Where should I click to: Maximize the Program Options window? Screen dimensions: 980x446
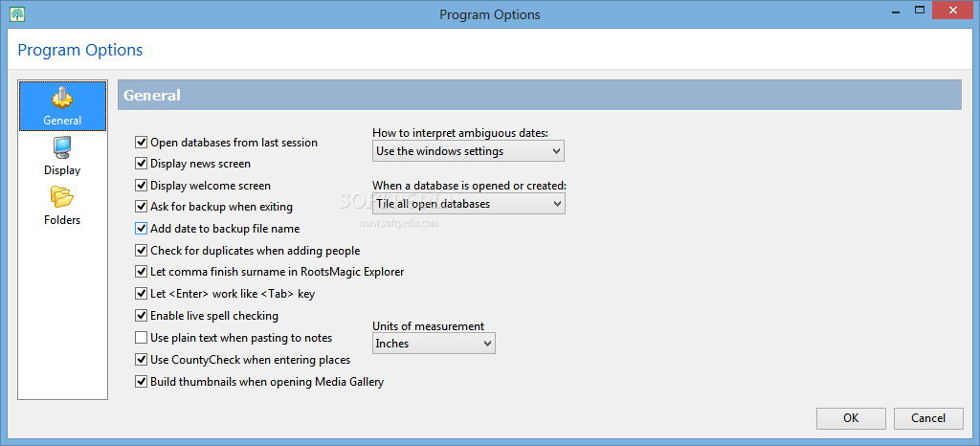tap(919, 10)
